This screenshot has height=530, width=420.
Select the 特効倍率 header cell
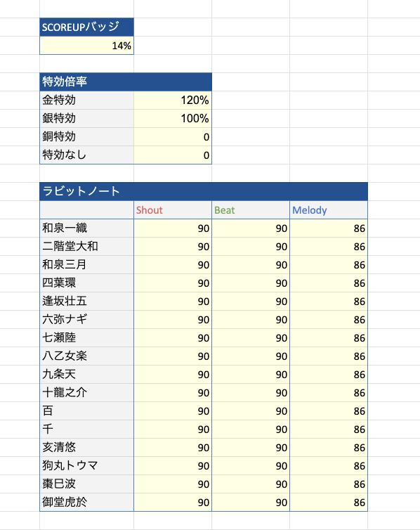click(x=126, y=82)
